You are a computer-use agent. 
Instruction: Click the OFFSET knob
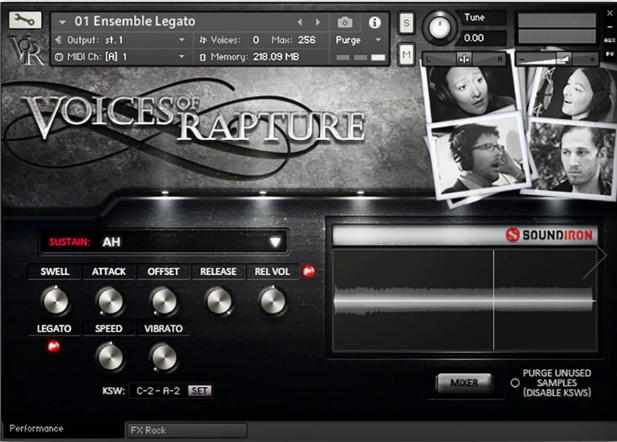tap(164, 301)
